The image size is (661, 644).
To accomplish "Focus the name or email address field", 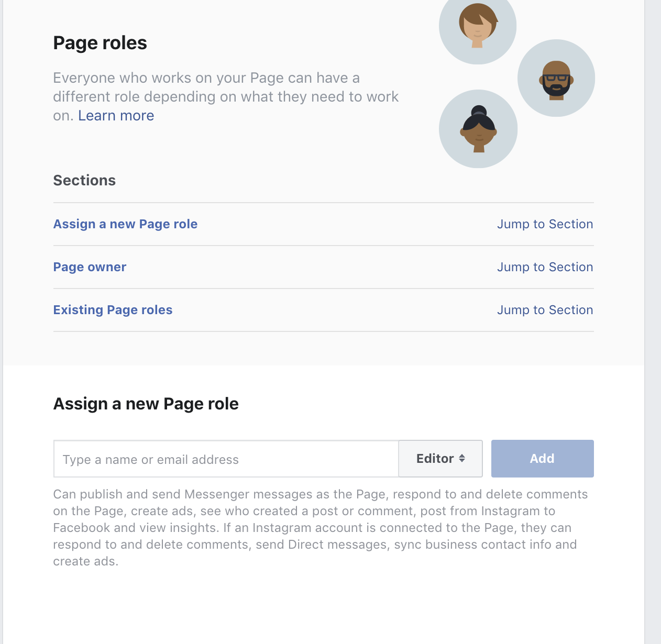I will tap(226, 459).
